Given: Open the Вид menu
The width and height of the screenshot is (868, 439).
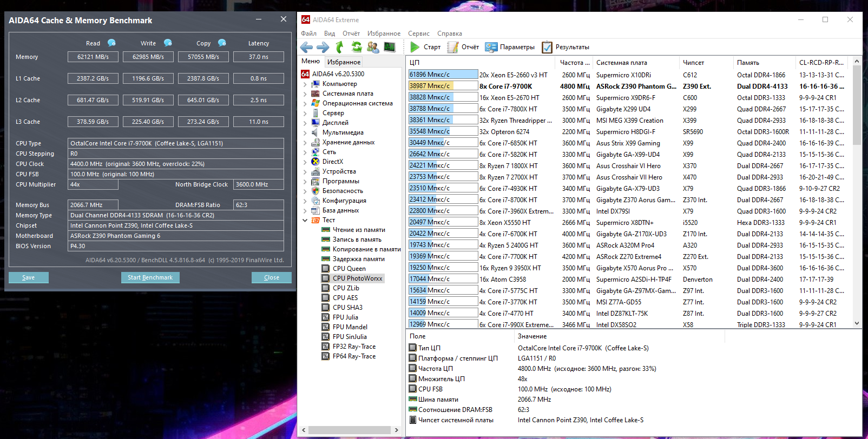Looking at the screenshot, I should 330,34.
